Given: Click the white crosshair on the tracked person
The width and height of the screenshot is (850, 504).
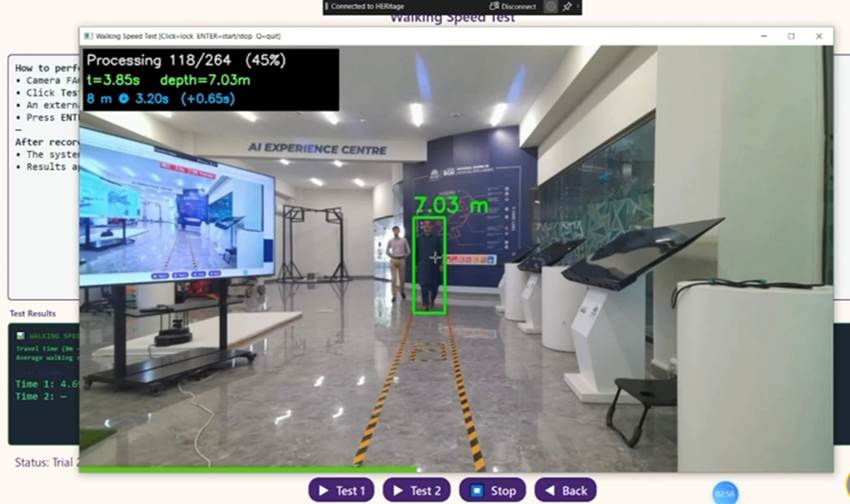Looking at the screenshot, I should [435, 258].
